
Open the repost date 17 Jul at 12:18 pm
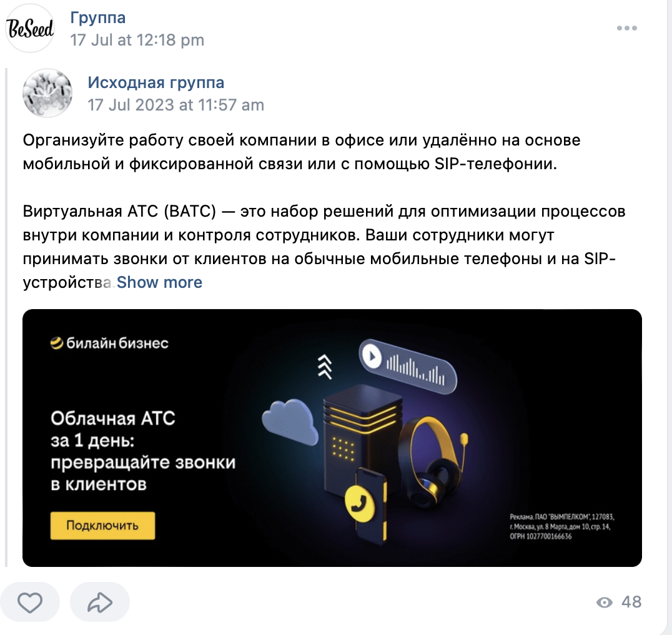pos(137,40)
